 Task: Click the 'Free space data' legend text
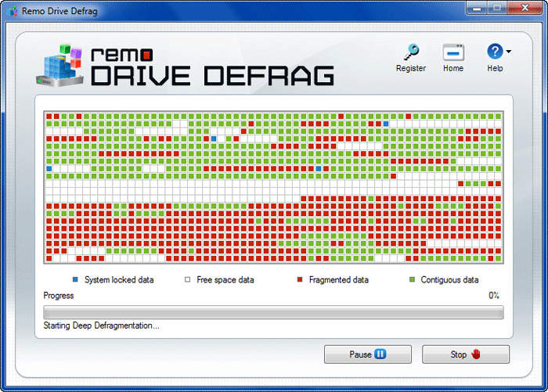(225, 280)
